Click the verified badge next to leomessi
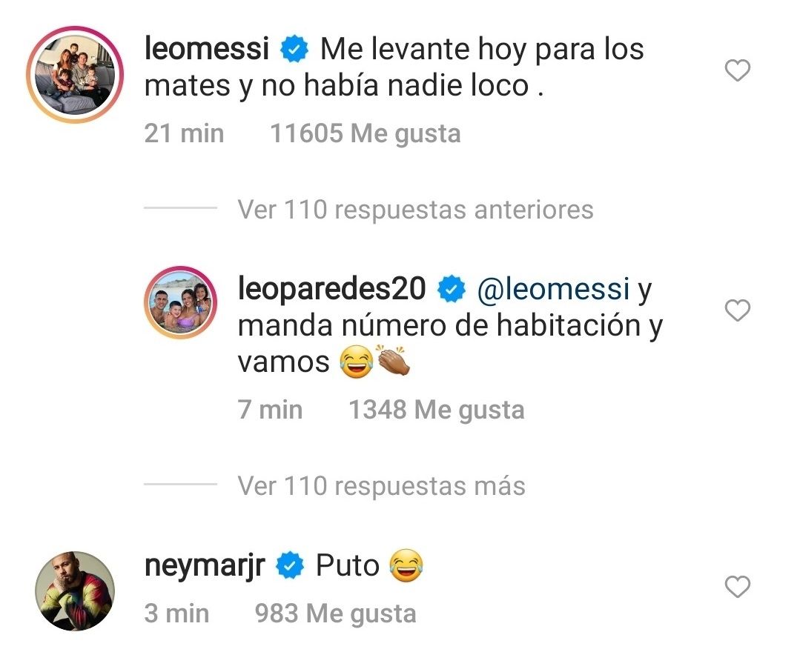This screenshot has height=672, width=800. [294, 50]
